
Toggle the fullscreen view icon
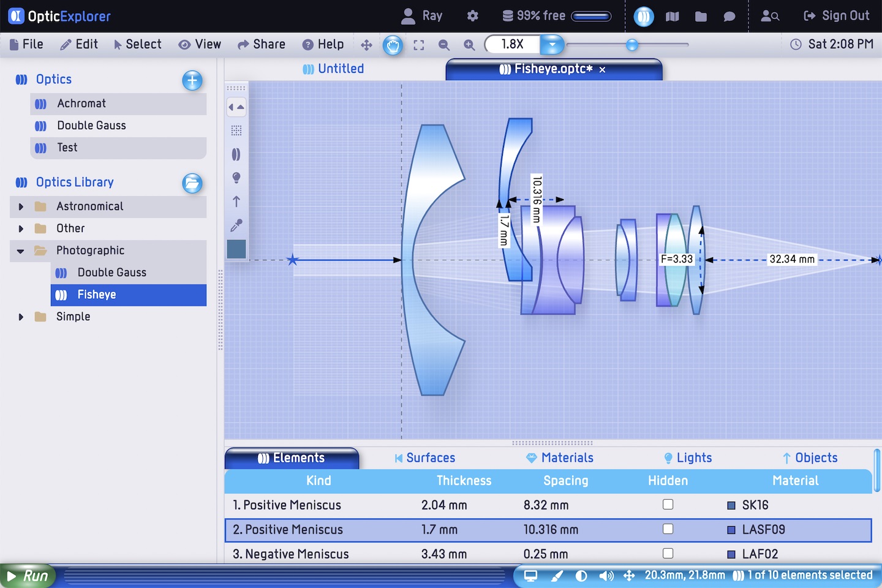[x=419, y=45]
